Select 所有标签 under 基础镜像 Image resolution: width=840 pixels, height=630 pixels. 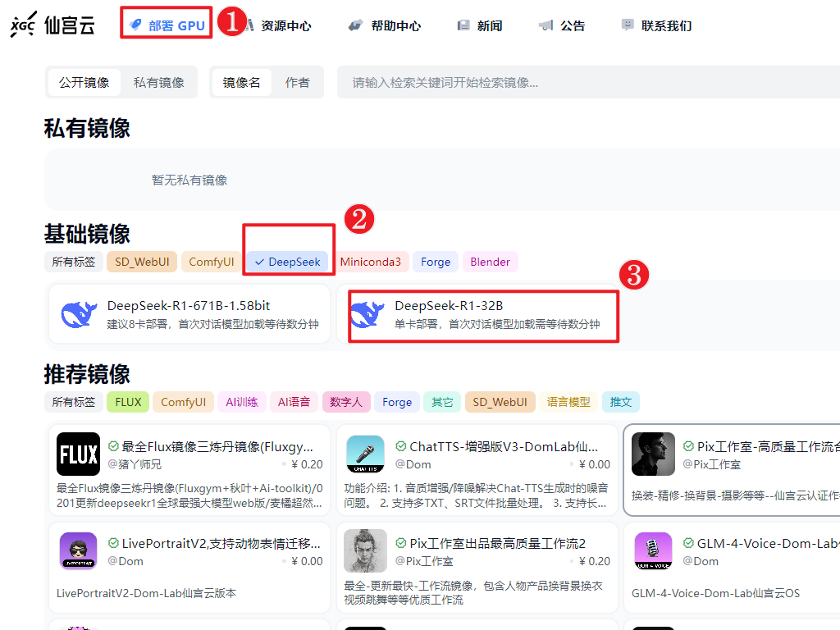pos(73,262)
